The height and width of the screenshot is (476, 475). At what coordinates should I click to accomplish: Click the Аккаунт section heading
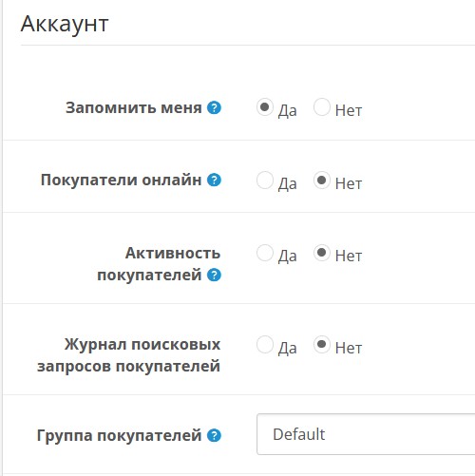pyautogui.click(x=65, y=24)
